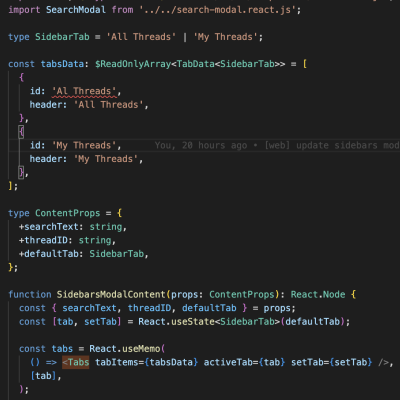Screen dimensions: 400x400
Task: Click the setTab state setter in destructuring
Action: pyautogui.click(x=100, y=321)
